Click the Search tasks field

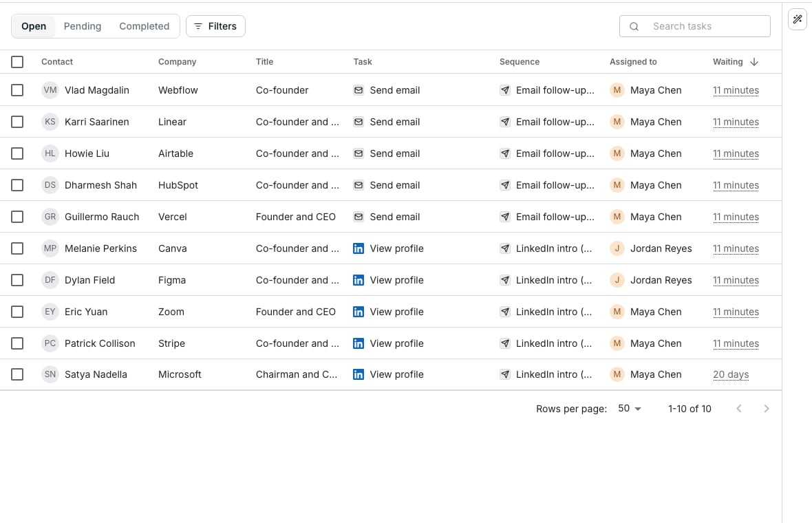(695, 26)
